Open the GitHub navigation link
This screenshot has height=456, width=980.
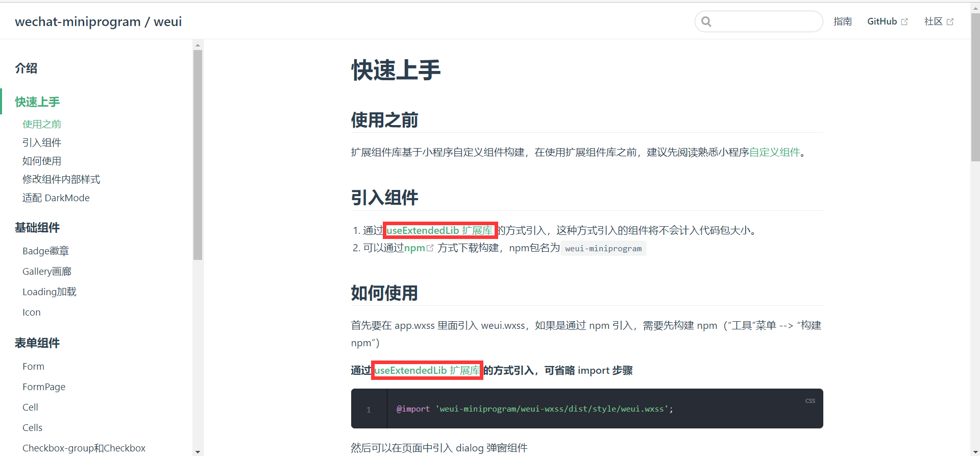(882, 21)
